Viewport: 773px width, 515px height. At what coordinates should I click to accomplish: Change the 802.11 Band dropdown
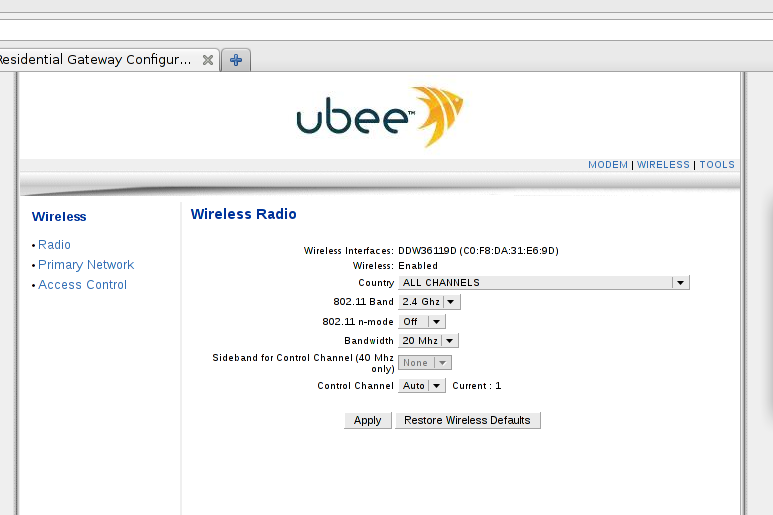tap(429, 302)
